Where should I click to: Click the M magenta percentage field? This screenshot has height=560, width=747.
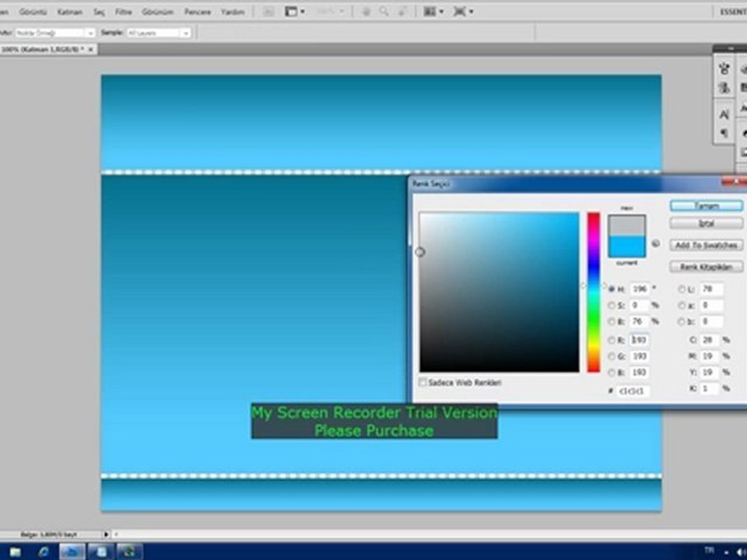710,356
